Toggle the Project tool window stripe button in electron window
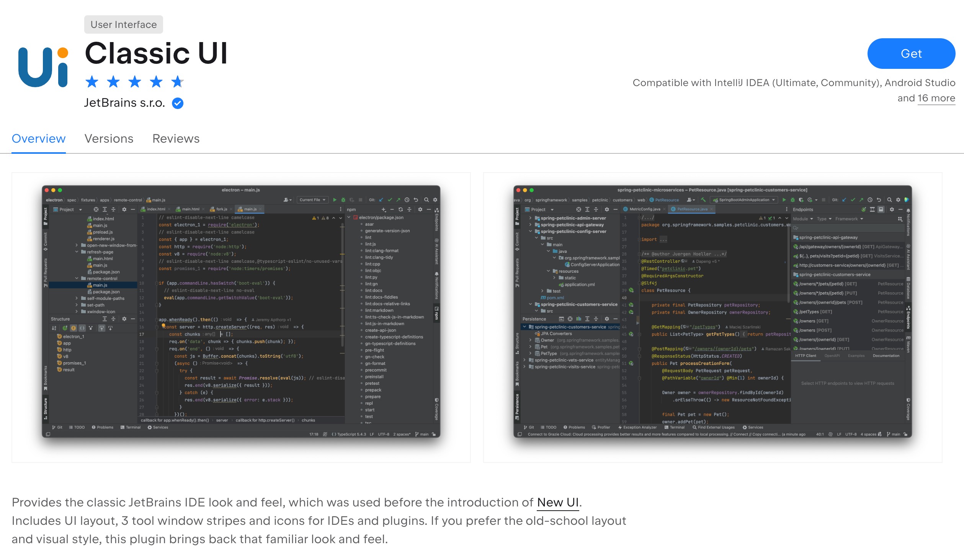Viewport: 964px width, 560px height. point(46,216)
